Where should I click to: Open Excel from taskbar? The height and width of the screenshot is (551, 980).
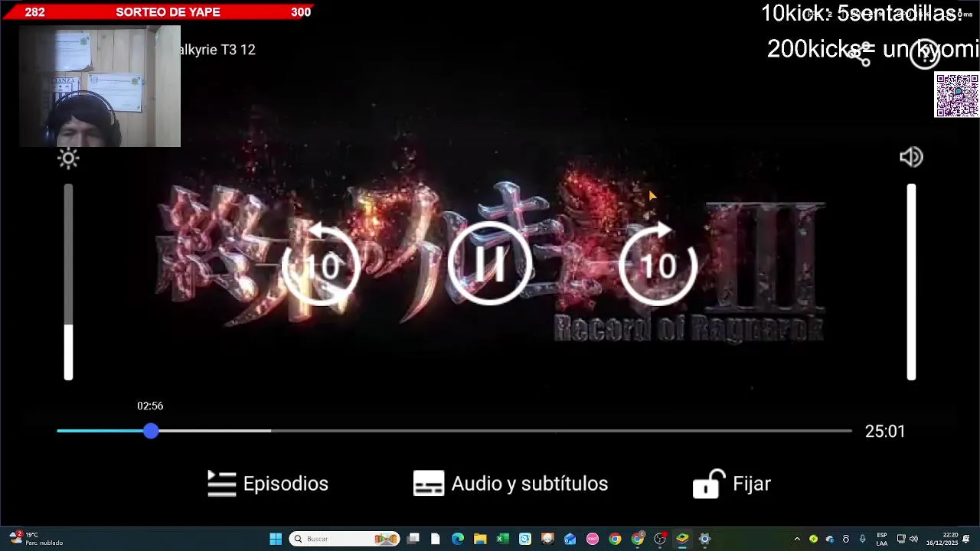tap(502, 539)
